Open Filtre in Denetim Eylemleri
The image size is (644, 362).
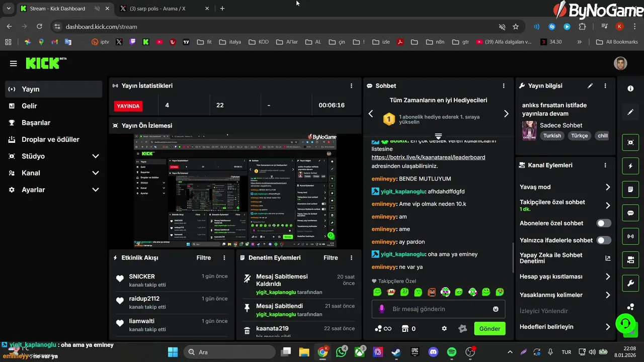(x=331, y=257)
